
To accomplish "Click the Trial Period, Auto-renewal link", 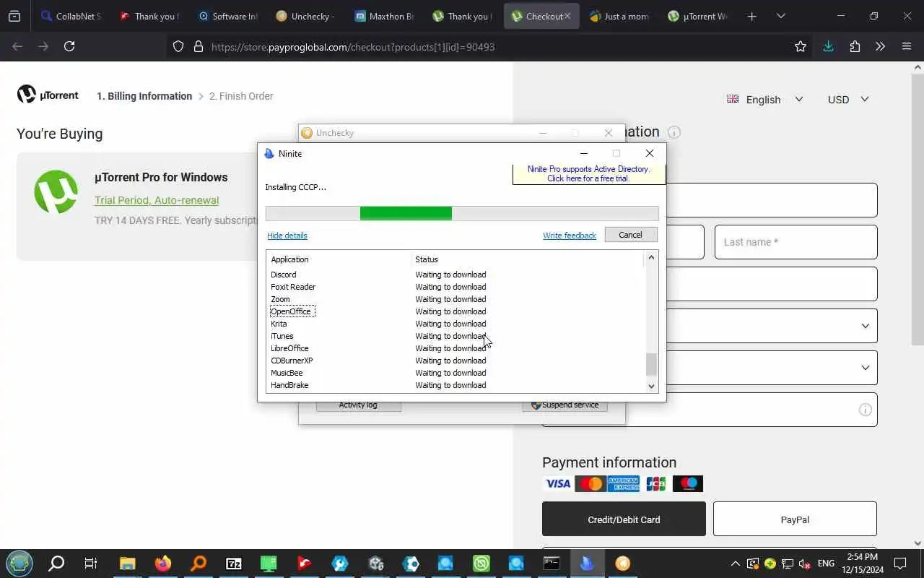I will (x=157, y=200).
